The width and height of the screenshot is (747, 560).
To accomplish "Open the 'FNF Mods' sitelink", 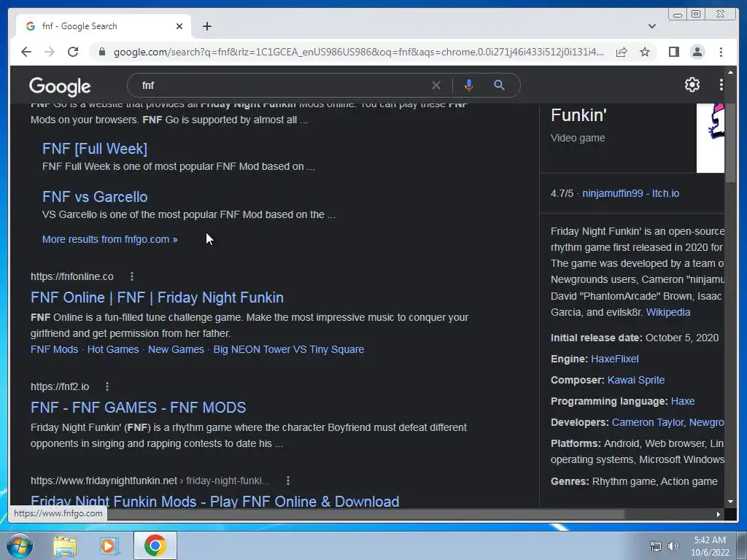I will [x=54, y=349].
